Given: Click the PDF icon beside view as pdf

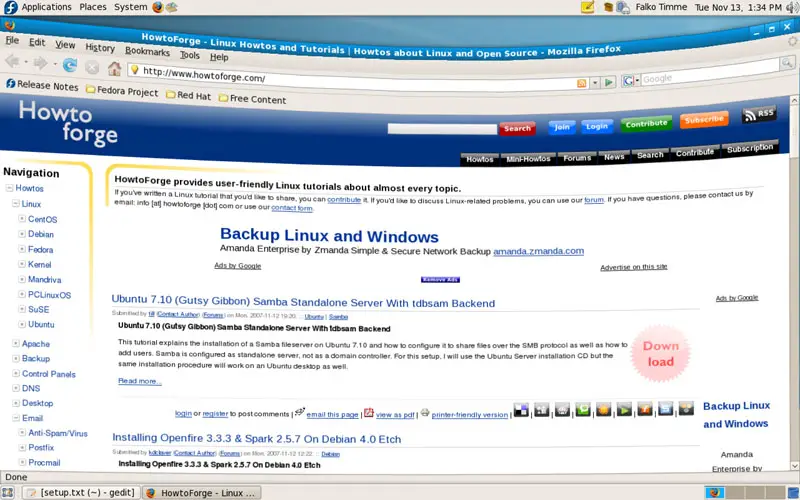Looking at the screenshot, I should [x=369, y=412].
